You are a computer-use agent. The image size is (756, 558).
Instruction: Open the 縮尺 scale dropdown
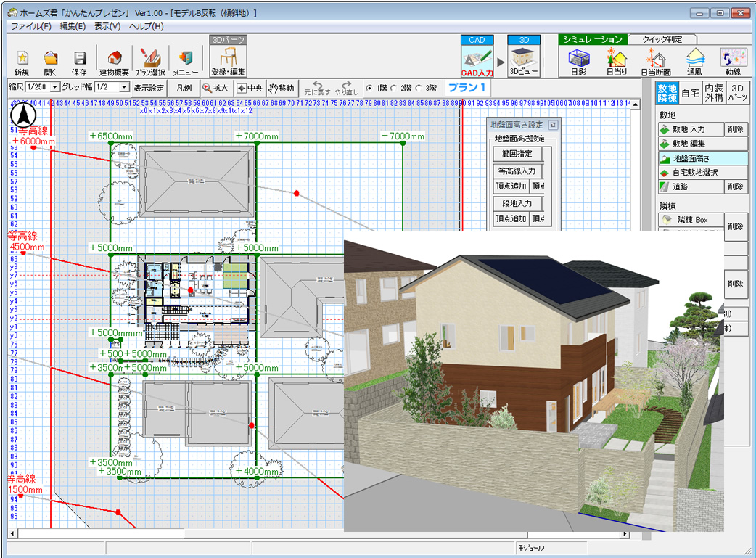point(55,87)
